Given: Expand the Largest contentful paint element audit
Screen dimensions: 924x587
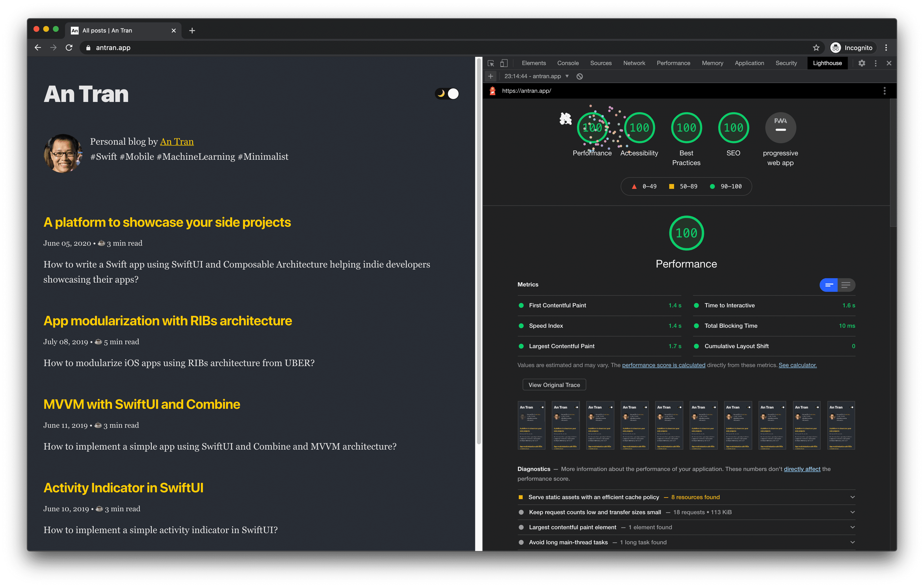Looking at the screenshot, I should (x=686, y=527).
